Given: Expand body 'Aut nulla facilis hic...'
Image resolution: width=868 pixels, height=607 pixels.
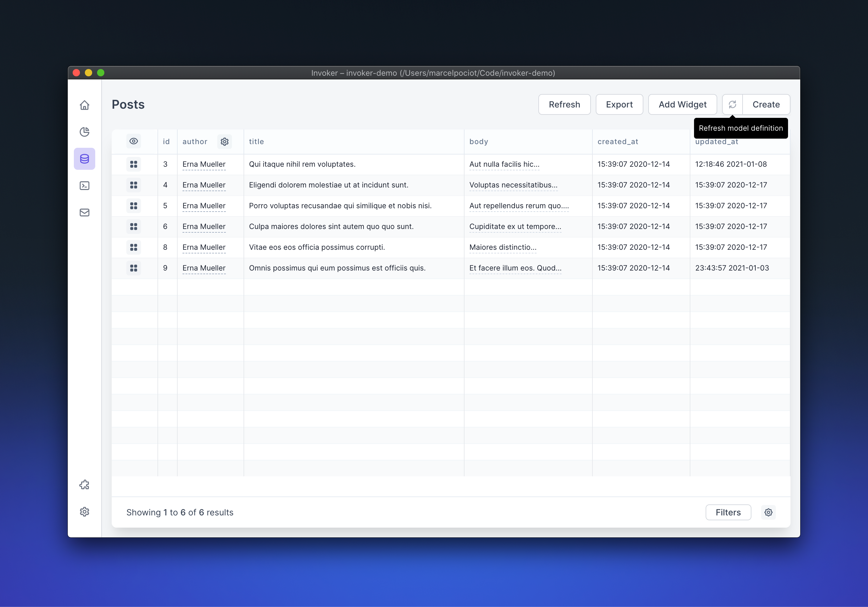Looking at the screenshot, I should (504, 164).
